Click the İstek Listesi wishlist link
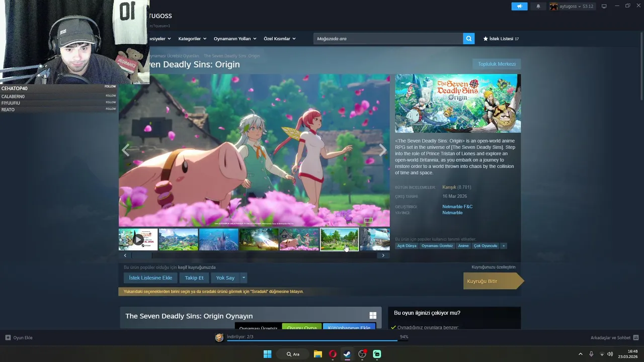The height and width of the screenshot is (362, 644). (x=501, y=39)
